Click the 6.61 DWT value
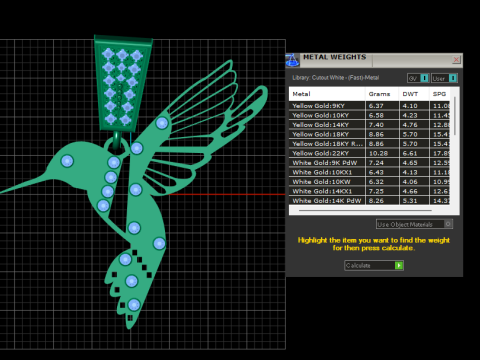The width and height of the screenshot is (480, 360). point(410,153)
